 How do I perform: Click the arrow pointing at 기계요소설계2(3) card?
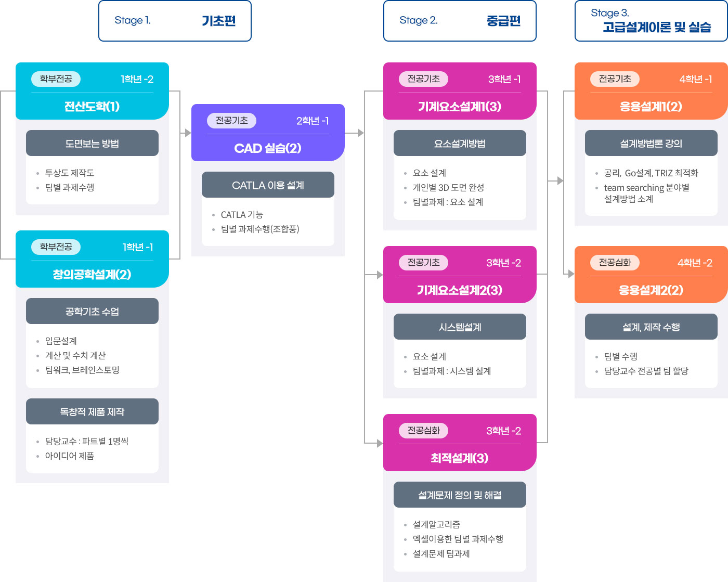(380, 275)
